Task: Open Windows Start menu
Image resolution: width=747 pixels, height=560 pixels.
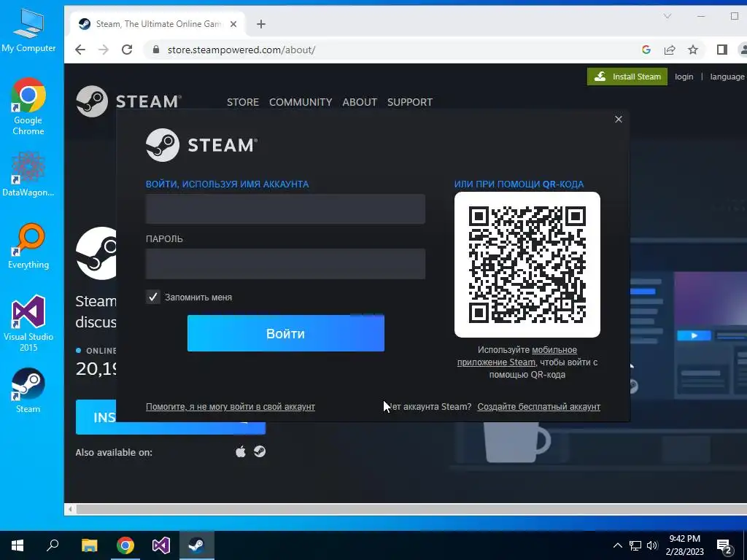Action: [18, 545]
